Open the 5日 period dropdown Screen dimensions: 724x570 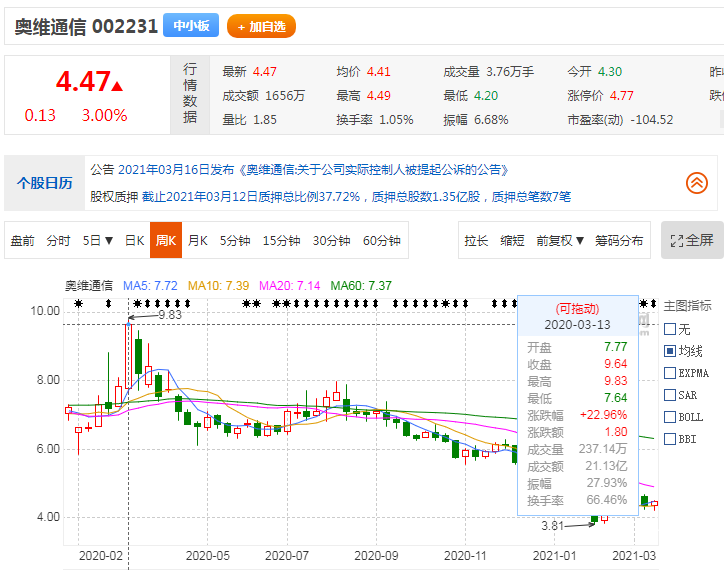click(97, 240)
